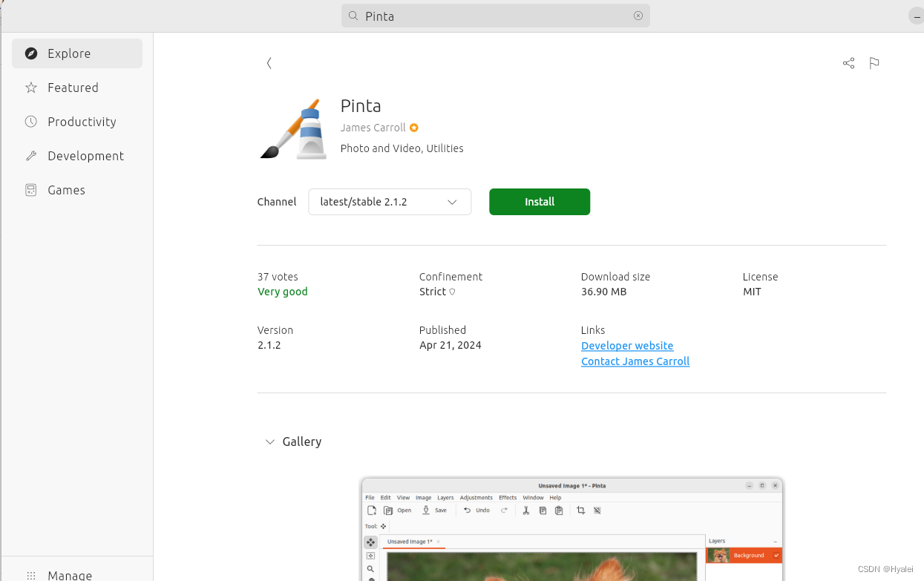This screenshot has width=924, height=581.
Task: Install Pinta with the green button
Action: pyautogui.click(x=540, y=202)
